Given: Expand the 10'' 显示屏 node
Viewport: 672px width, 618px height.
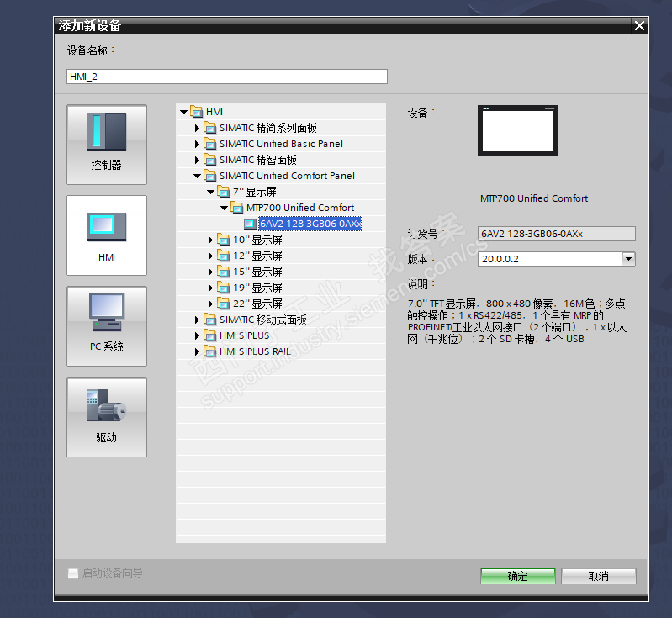Looking at the screenshot, I should tap(210, 240).
